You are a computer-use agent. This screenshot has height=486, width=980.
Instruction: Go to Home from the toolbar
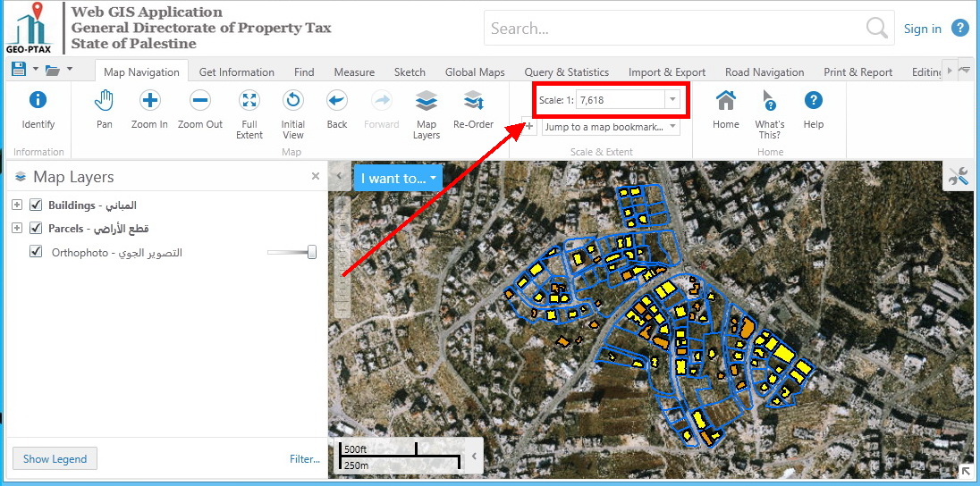click(x=726, y=110)
